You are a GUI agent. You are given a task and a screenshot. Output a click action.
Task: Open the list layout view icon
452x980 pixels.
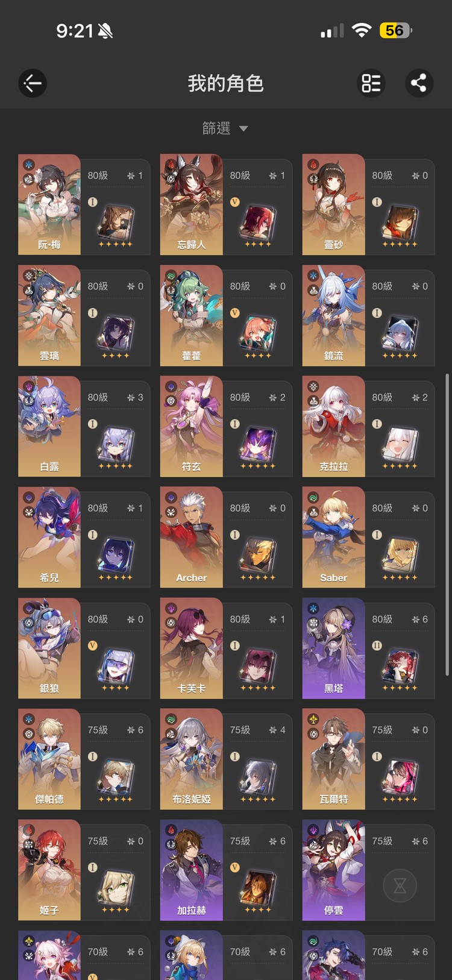click(x=371, y=83)
